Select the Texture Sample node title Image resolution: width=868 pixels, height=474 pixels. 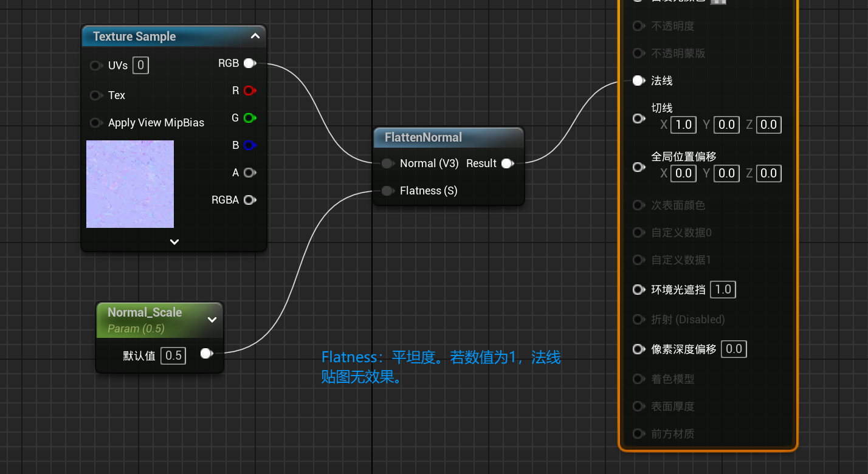click(134, 36)
